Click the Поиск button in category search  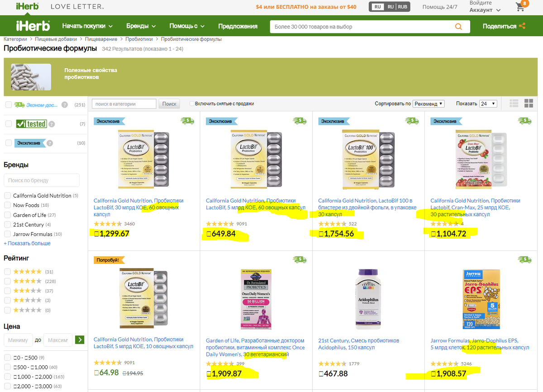pos(169,104)
